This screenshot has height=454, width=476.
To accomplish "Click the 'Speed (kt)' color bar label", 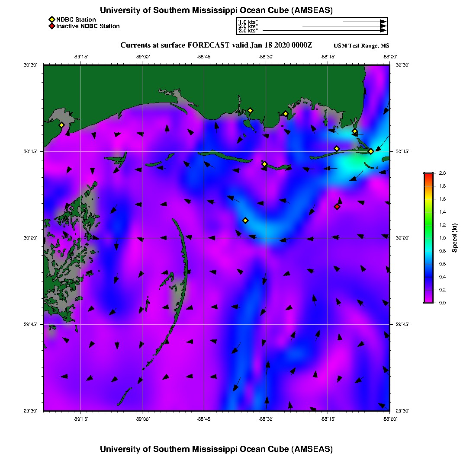I will tap(454, 238).
